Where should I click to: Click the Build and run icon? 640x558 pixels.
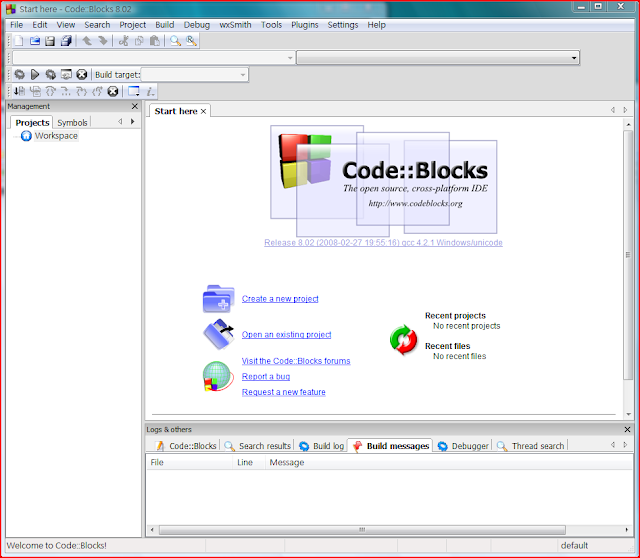[x=50, y=74]
